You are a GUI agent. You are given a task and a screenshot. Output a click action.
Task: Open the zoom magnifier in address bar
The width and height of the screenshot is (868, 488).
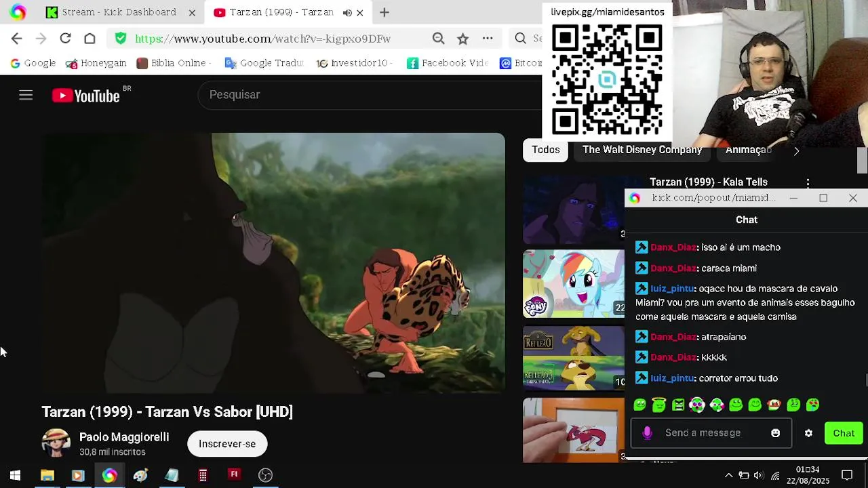(438, 39)
